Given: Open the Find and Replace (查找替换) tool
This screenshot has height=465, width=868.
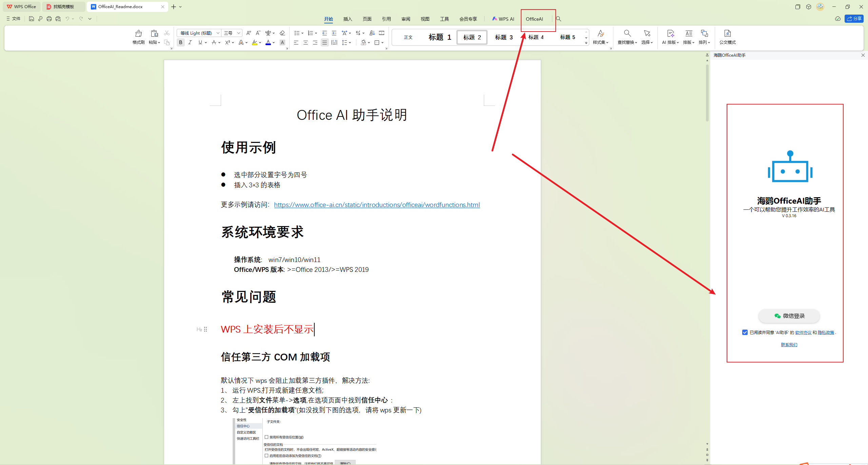Looking at the screenshot, I should (x=627, y=36).
